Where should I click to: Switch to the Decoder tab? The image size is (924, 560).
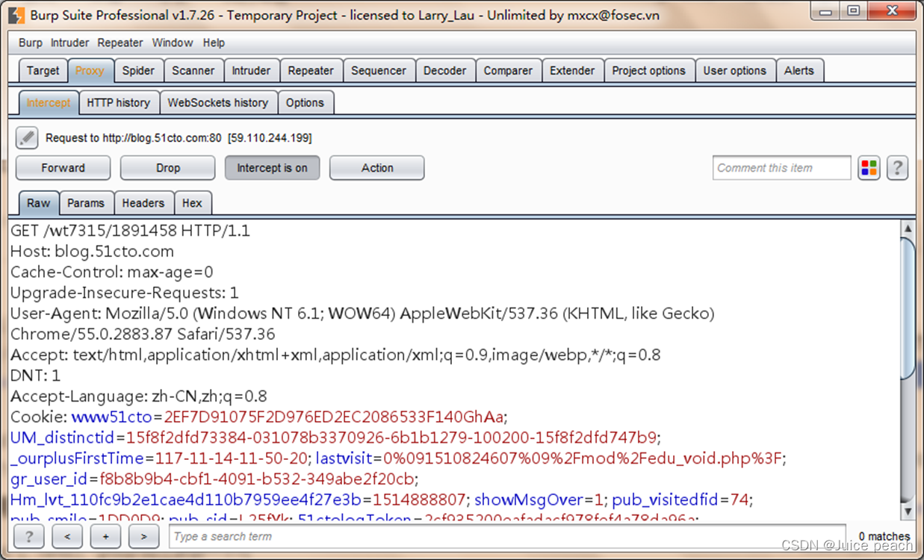[444, 71]
